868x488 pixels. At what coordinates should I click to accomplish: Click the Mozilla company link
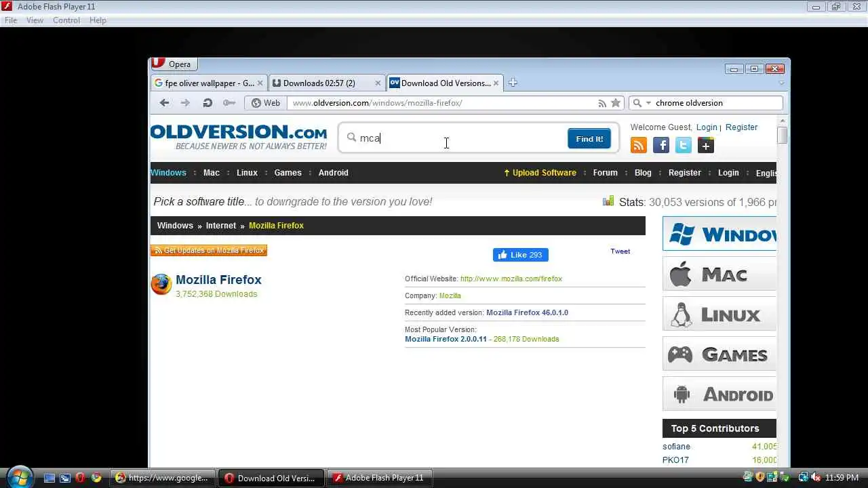click(450, 296)
